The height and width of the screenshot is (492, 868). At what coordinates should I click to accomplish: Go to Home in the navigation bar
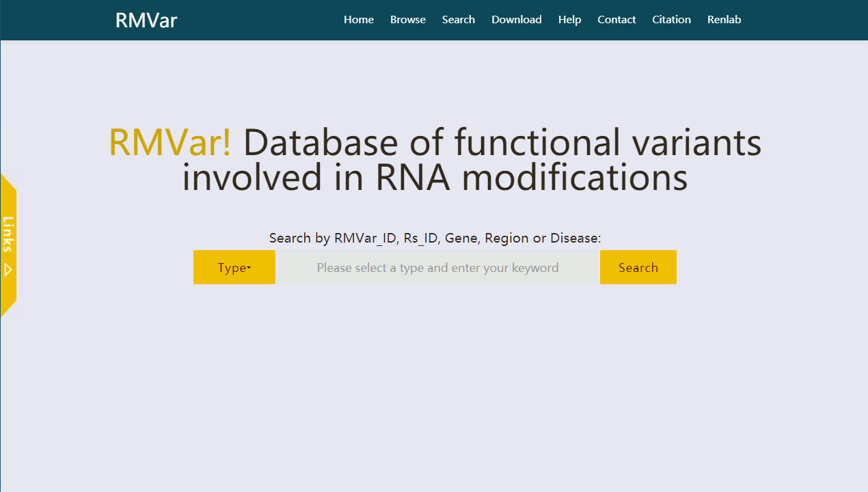(359, 20)
